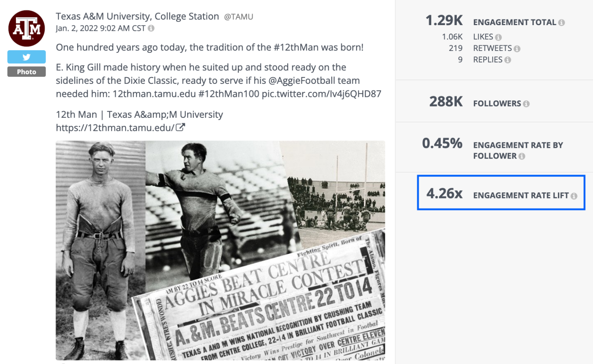Click the info icon beside ENGAGEMENT RATE BY FOLLOWER
593x364 pixels.
pyautogui.click(x=523, y=156)
